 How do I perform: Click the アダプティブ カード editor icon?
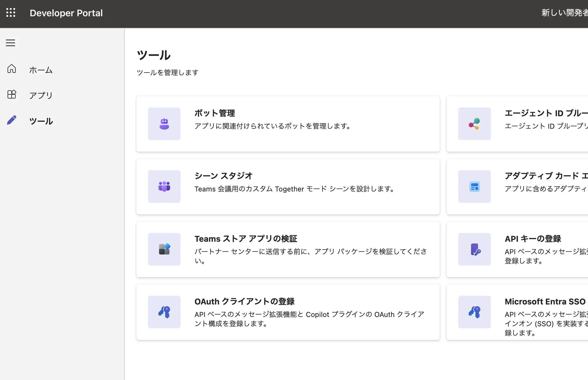click(x=475, y=187)
